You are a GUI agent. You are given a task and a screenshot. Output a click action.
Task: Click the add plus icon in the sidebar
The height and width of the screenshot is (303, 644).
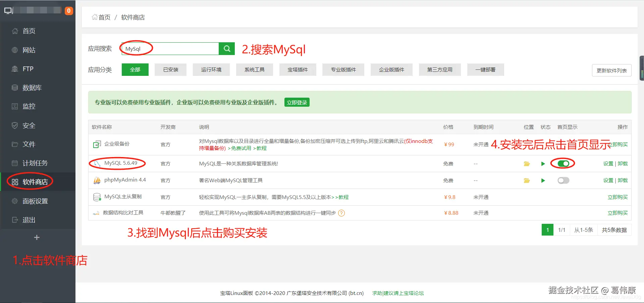37,238
